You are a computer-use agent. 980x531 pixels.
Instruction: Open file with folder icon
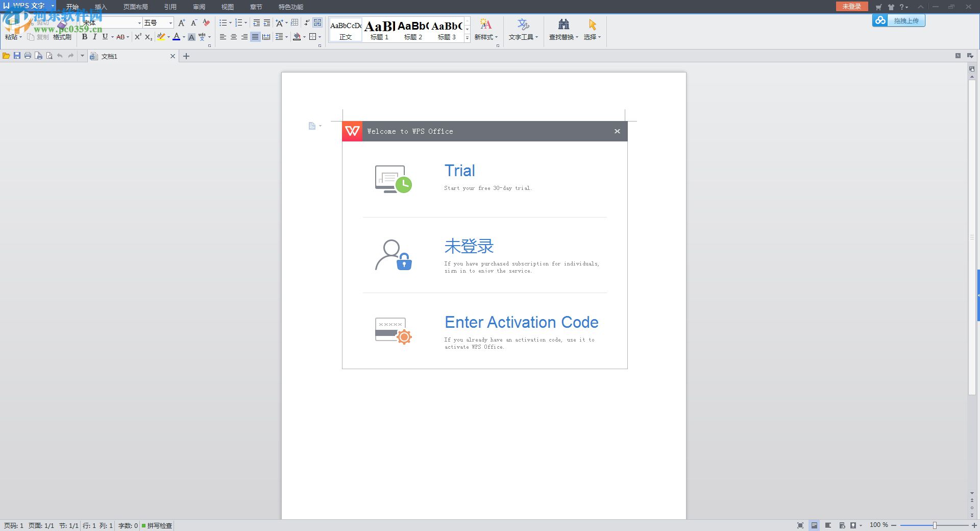(x=6, y=56)
